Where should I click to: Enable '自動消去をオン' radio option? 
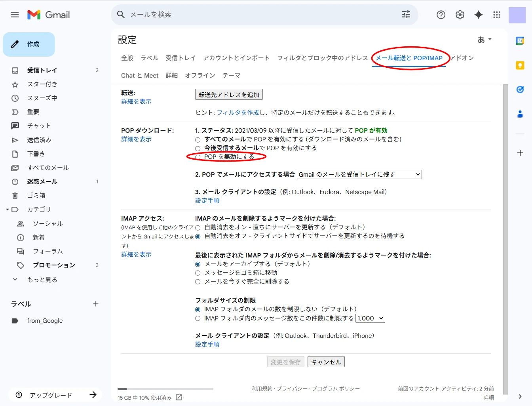coord(198,228)
